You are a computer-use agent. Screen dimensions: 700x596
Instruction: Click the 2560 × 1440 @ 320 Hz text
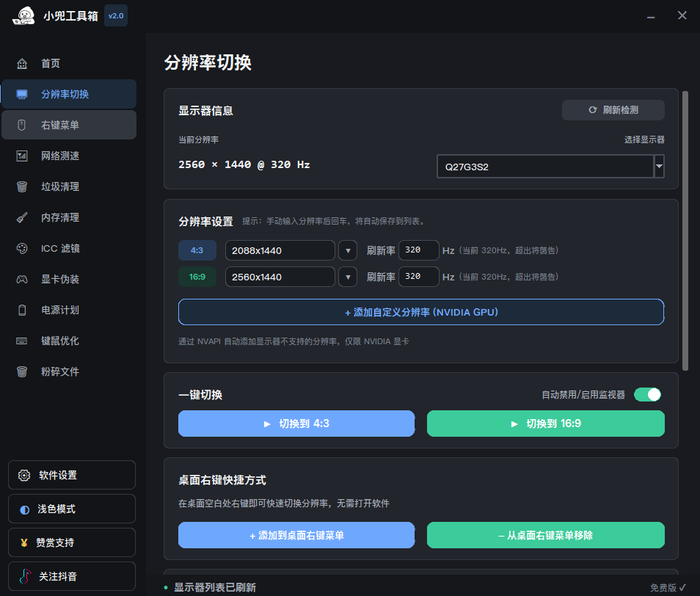click(x=244, y=164)
